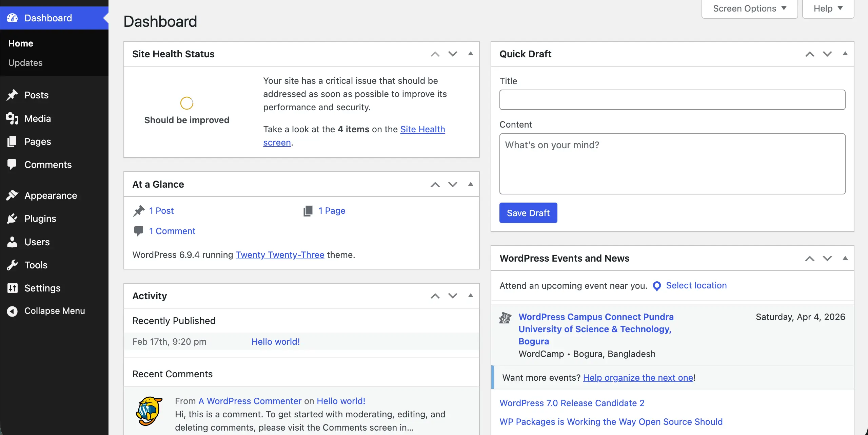Click the pushpin icon beside 1 Post
This screenshot has width=868, height=435.
[139, 211]
